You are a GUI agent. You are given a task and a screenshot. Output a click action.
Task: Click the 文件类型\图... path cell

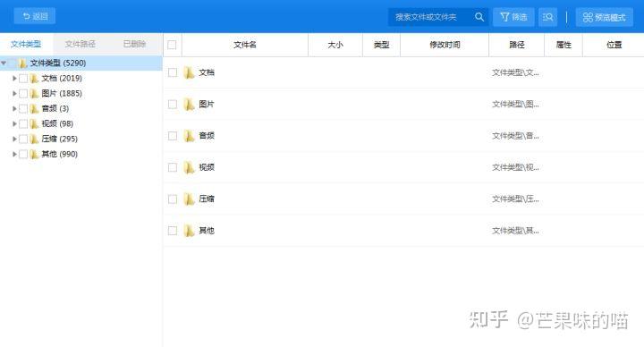[515, 105]
